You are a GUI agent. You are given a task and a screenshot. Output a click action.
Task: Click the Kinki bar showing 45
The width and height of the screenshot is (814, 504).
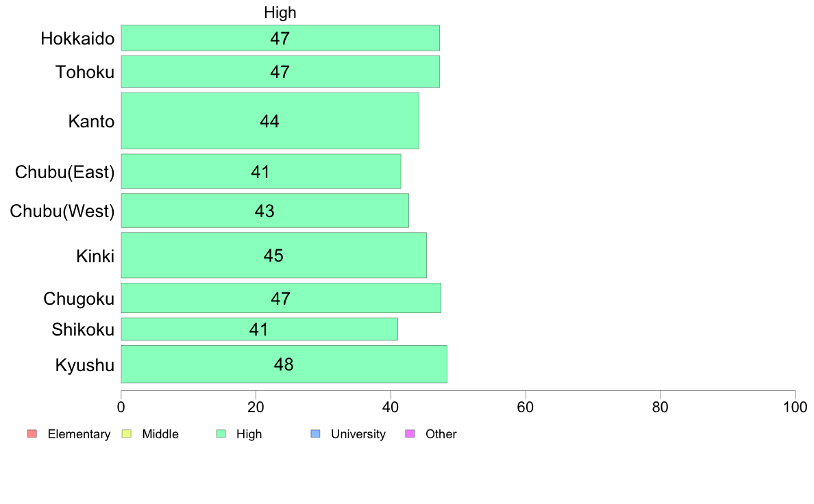click(x=273, y=255)
